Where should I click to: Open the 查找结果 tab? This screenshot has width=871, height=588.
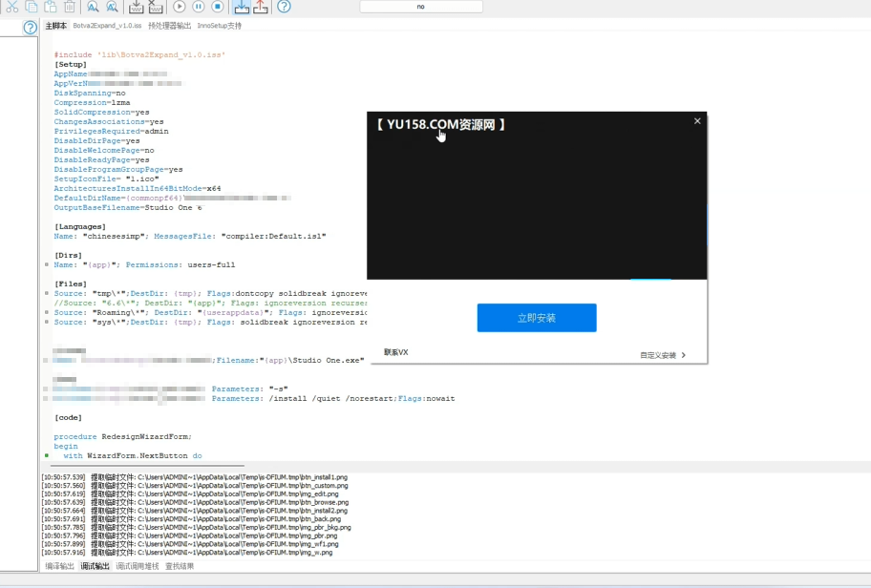click(x=179, y=566)
